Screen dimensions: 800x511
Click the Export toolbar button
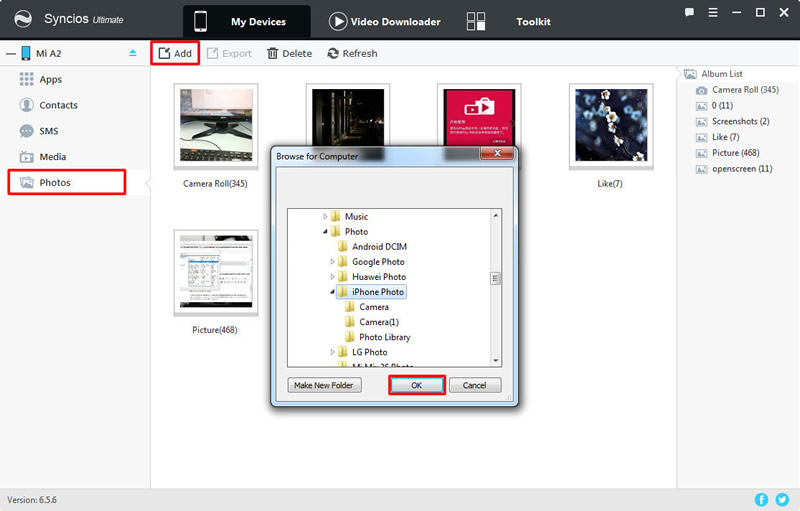pyautogui.click(x=229, y=53)
